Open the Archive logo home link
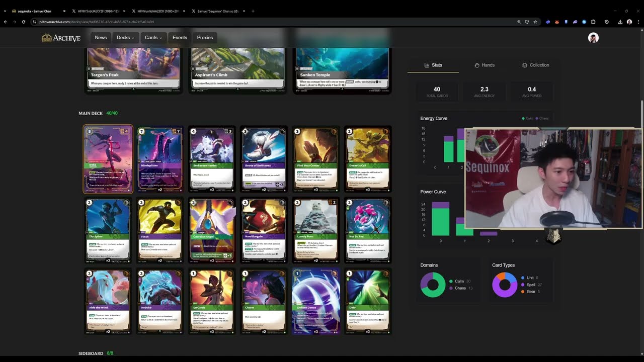Viewport: 644px width, 362px height. point(61,38)
